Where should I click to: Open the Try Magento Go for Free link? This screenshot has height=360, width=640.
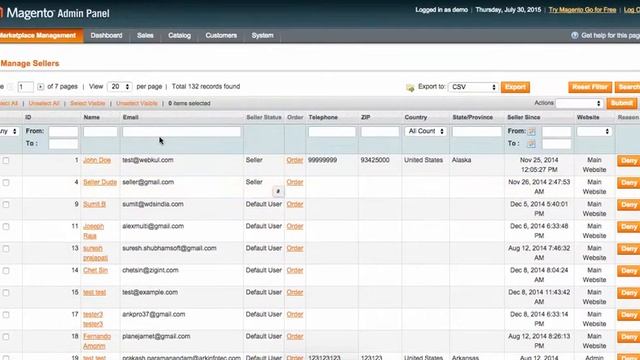(582, 10)
